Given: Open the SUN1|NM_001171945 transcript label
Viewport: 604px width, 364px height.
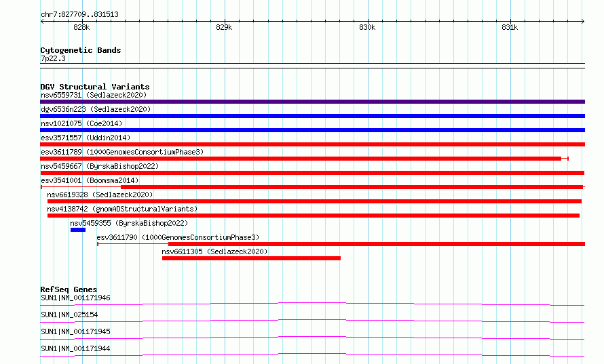Looking at the screenshot, I should [75, 331].
